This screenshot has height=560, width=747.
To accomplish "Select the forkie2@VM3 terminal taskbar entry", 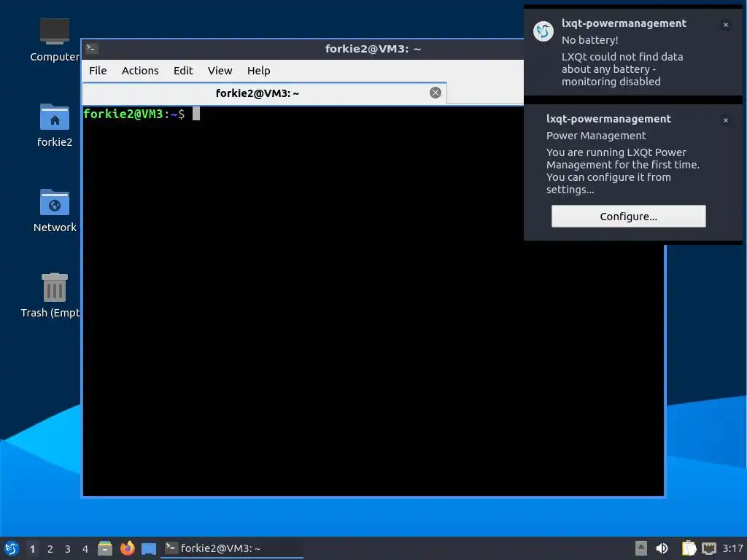I will 232,548.
